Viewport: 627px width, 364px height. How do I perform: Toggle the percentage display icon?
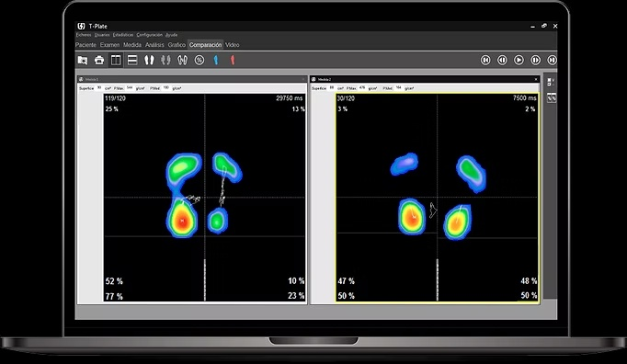tap(199, 60)
